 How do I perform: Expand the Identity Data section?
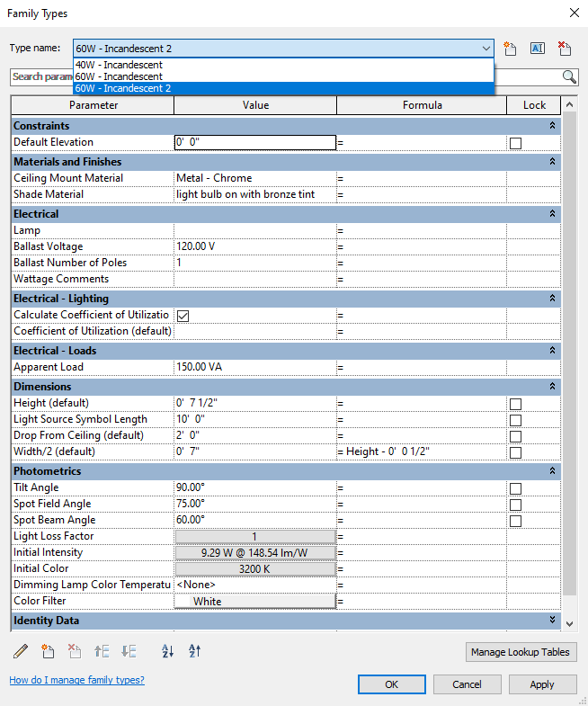552,621
